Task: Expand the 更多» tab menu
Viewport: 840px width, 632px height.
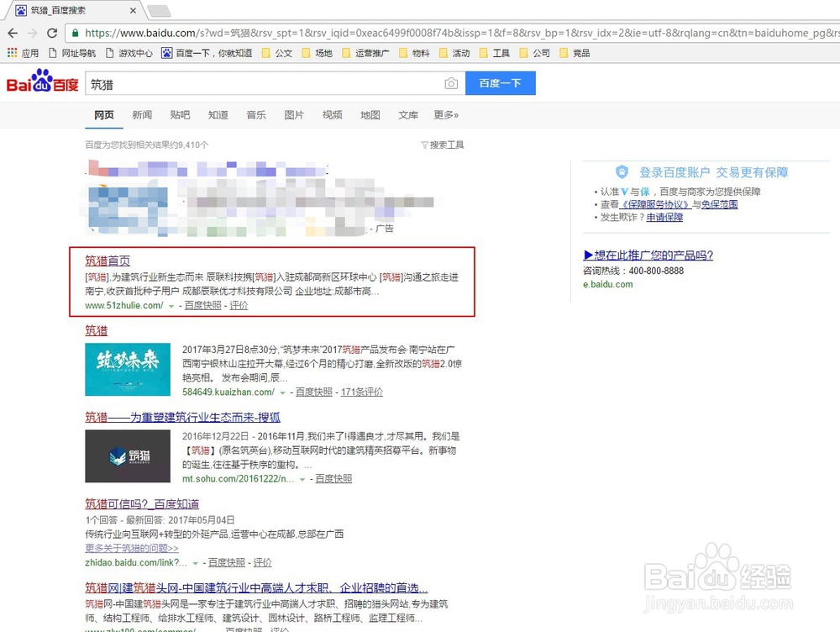Action: pos(446,114)
